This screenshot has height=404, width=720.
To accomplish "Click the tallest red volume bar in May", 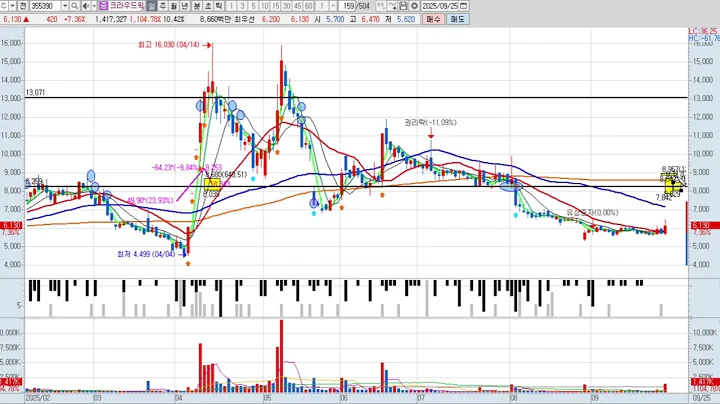I will 281,356.
